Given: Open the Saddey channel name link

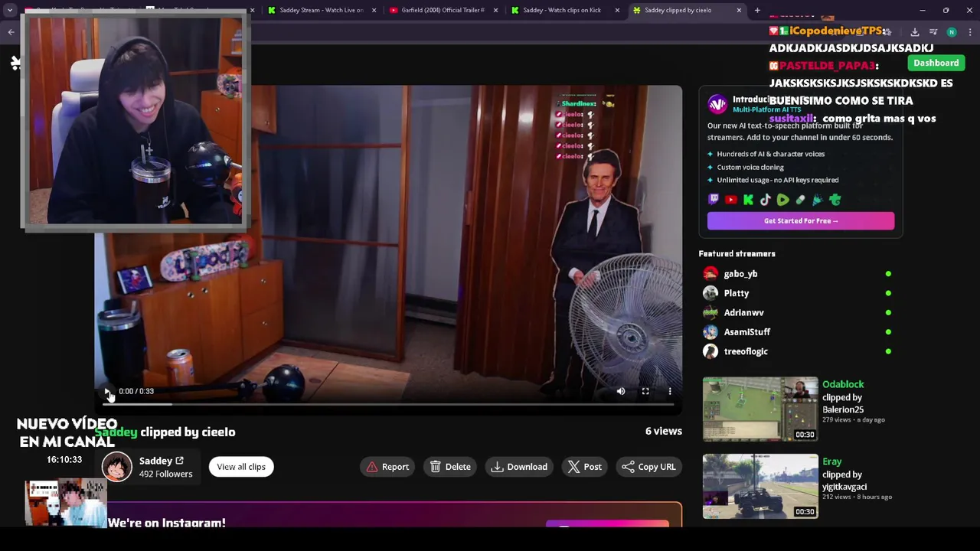Looking at the screenshot, I should tap(162, 461).
